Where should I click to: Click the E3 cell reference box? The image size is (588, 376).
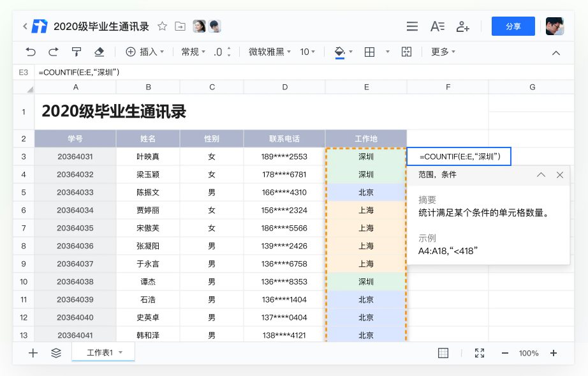pos(24,72)
